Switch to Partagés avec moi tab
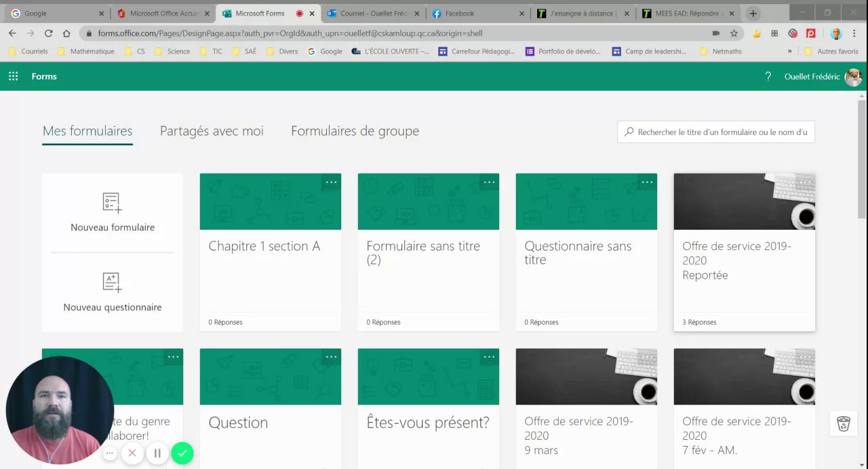868x469 pixels. pyautogui.click(x=212, y=131)
